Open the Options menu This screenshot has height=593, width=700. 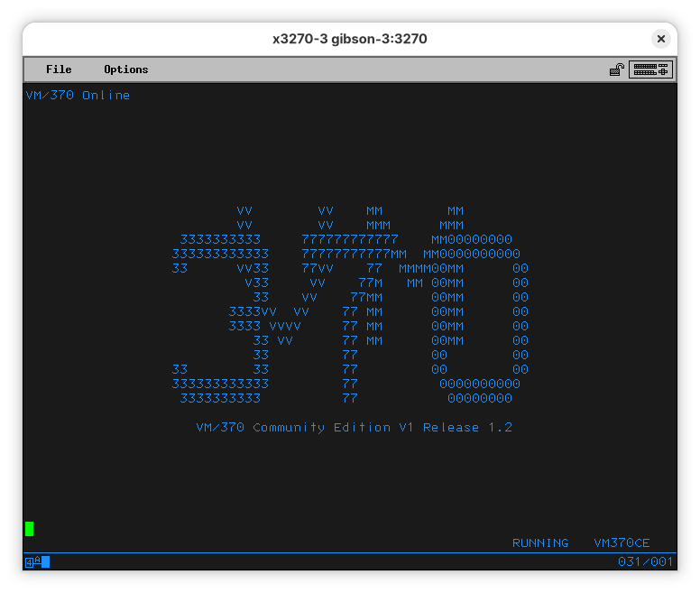[125, 69]
